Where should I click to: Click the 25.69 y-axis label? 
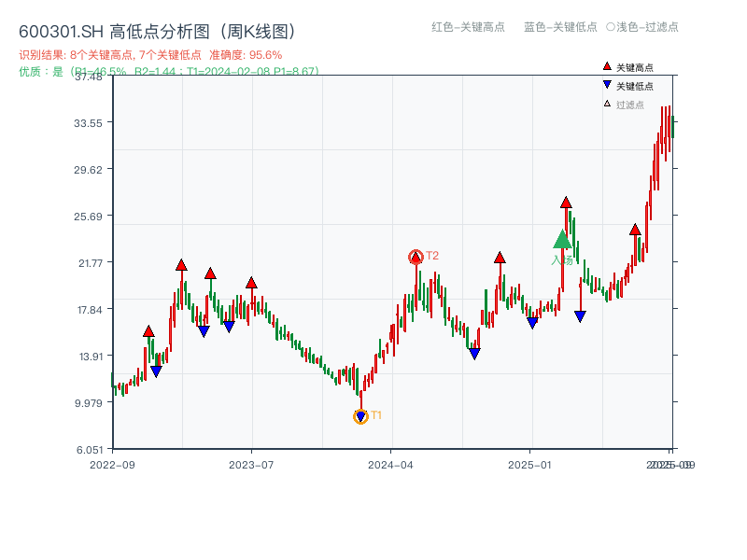click(88, 217)
